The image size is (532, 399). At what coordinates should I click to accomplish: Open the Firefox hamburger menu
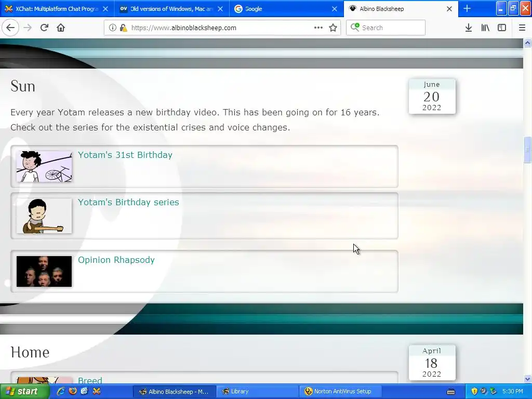[522, 28]
